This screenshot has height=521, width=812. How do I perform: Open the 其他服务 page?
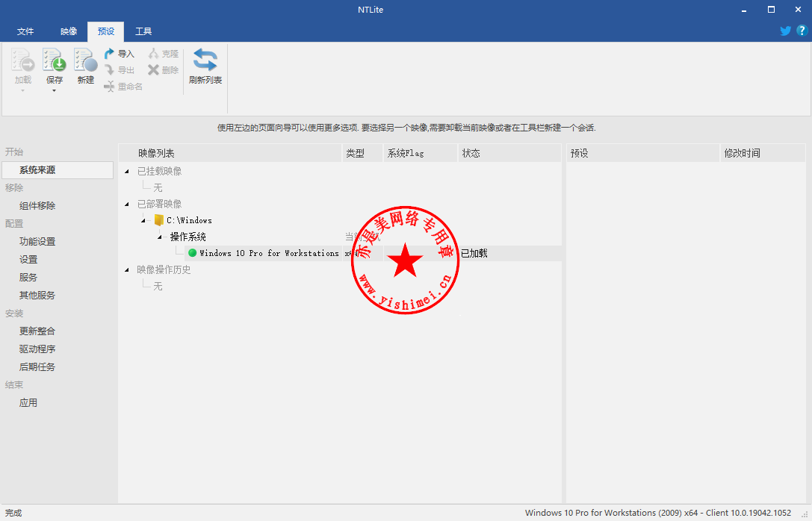tap(37, 296)
